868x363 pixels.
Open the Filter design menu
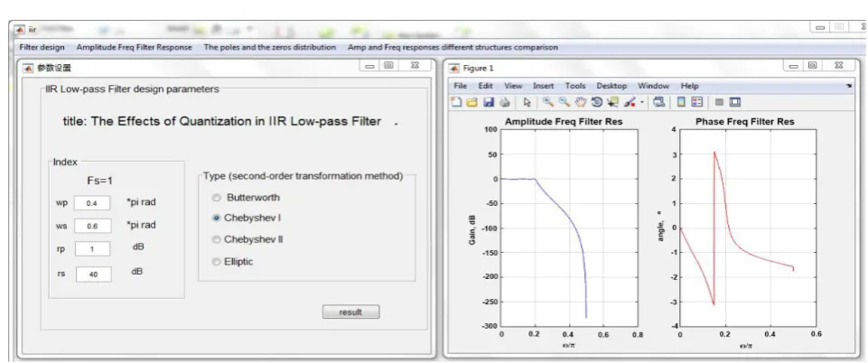tap(42, 48)
